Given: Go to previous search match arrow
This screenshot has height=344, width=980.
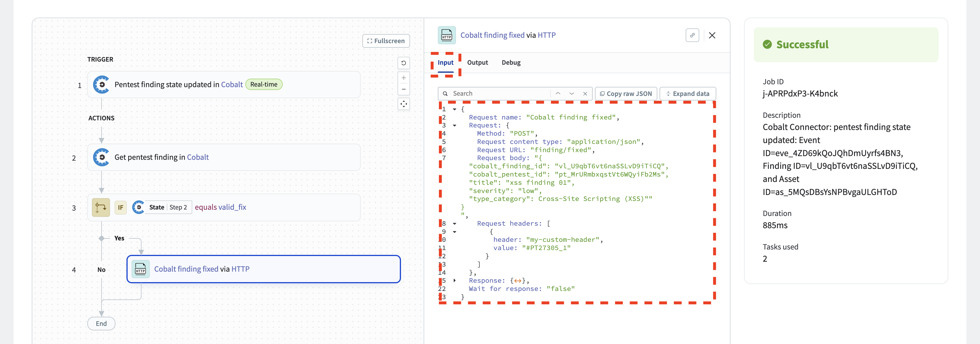Looking at the screenshot, I should click(558, 94).
